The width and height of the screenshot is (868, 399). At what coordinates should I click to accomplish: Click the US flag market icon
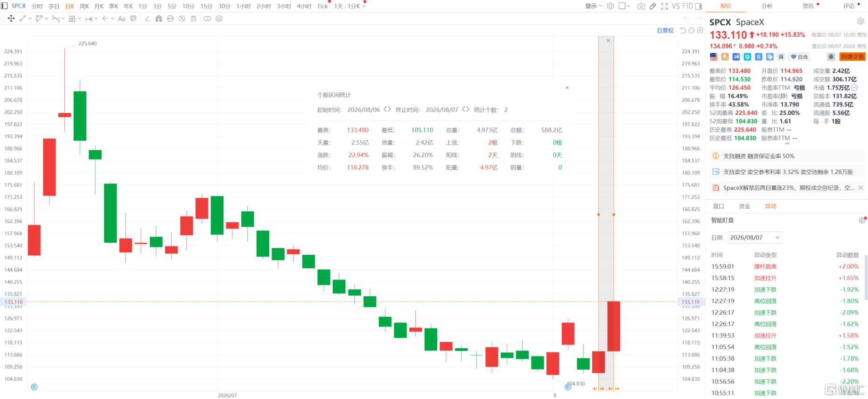coord(714,57)
